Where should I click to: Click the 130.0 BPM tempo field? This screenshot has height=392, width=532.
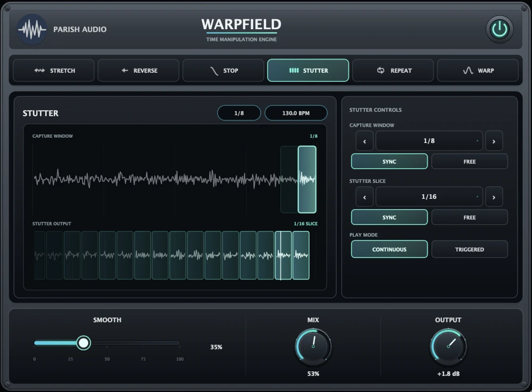296,113
